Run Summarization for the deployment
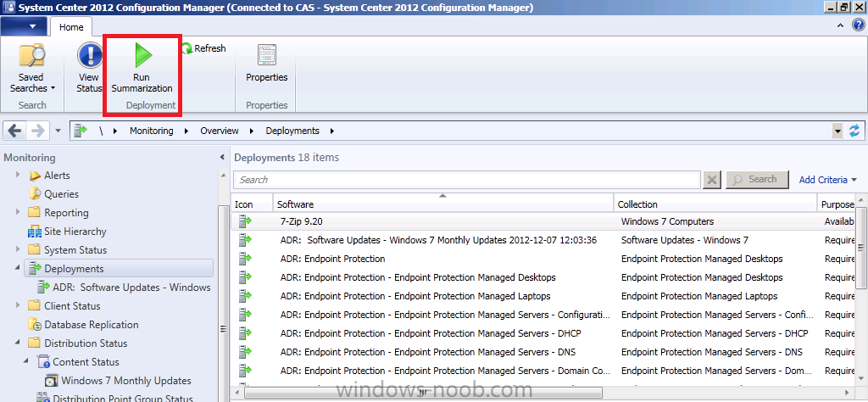This screenshot has height=402, width=868. coord(142,68)
